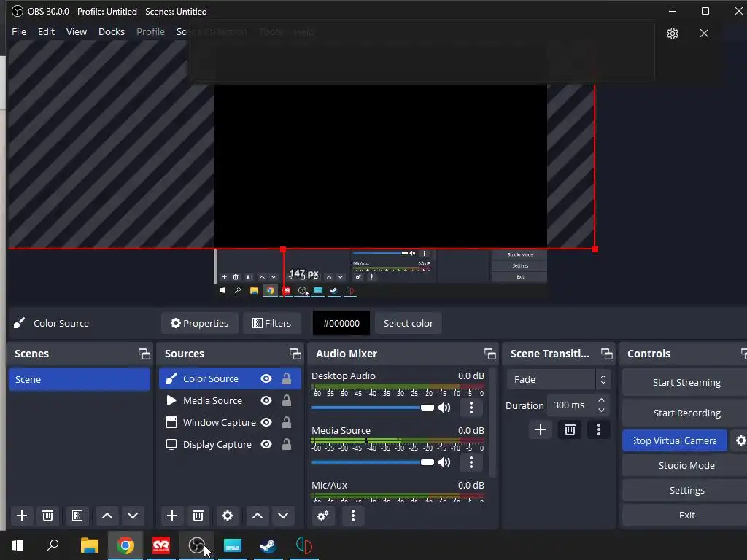Add a scene transition plus icon
The width and height of the screenshot is (747, 560).
point(541,430)
